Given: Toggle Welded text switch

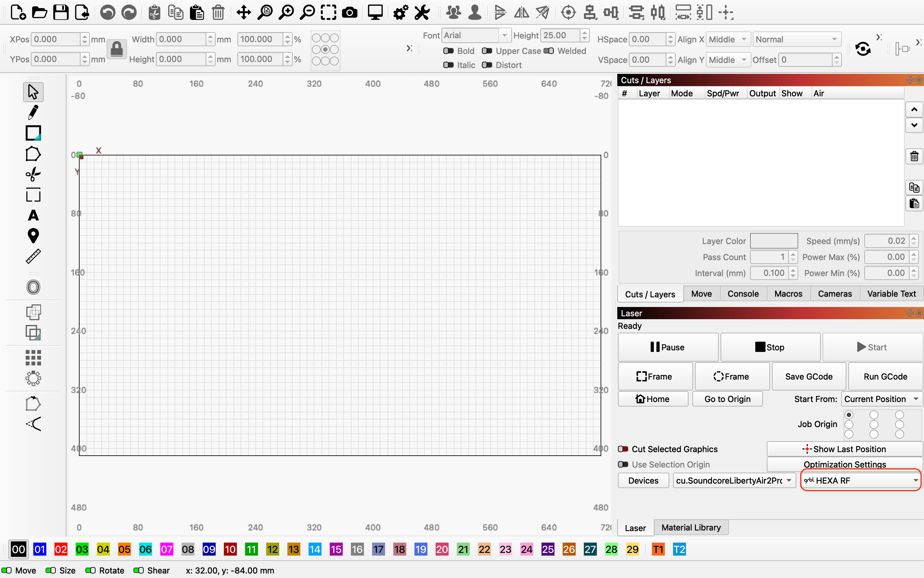Looking at the screenshot, I should click(549, 51).
